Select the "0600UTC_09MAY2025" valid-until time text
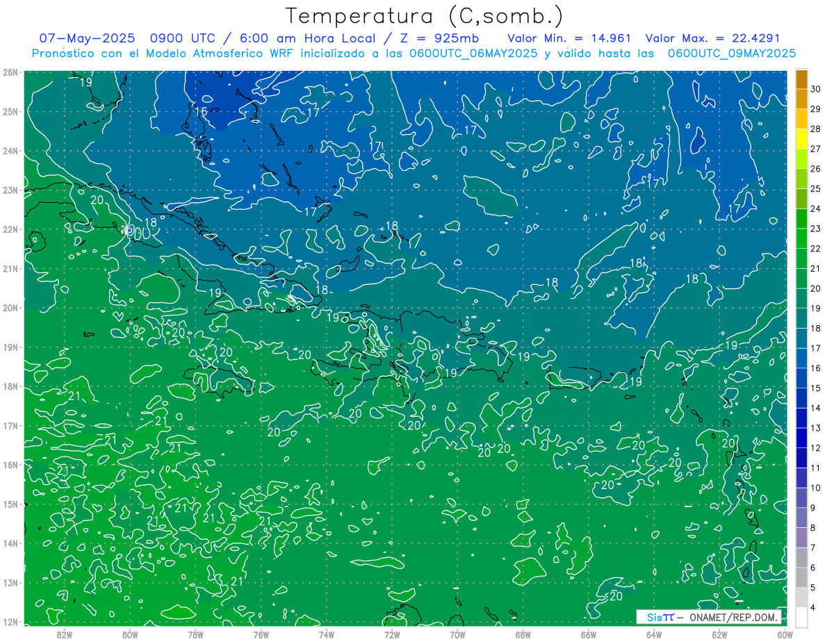Viewport: 834px width, 644px height. pyautogui.click(x=732, y=53)
